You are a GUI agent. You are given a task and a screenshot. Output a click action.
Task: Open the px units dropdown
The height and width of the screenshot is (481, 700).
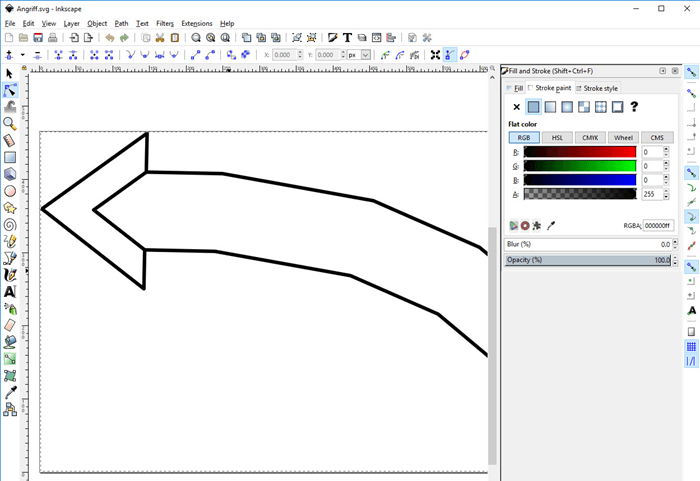366,55
